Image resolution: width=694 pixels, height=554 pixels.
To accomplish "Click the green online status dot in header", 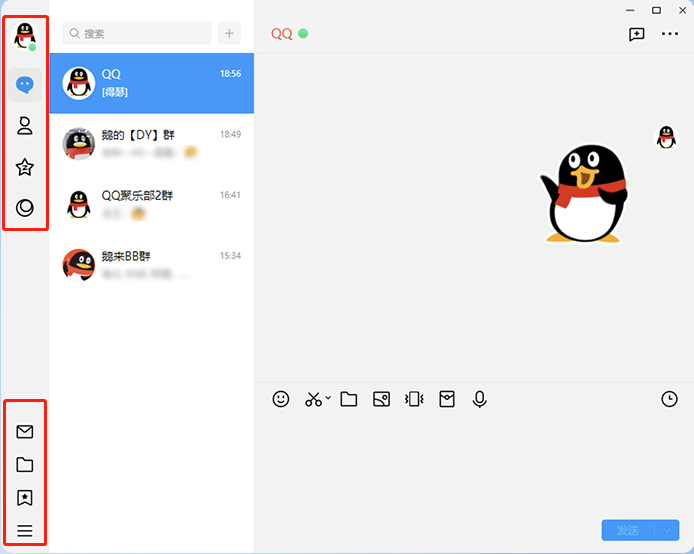I will [x=303, y=33].
